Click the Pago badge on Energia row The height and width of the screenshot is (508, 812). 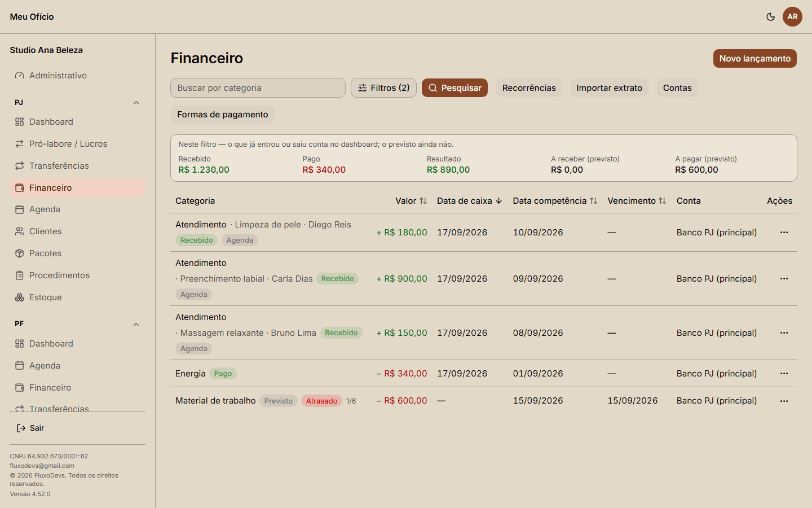click(x=223, y=374)
